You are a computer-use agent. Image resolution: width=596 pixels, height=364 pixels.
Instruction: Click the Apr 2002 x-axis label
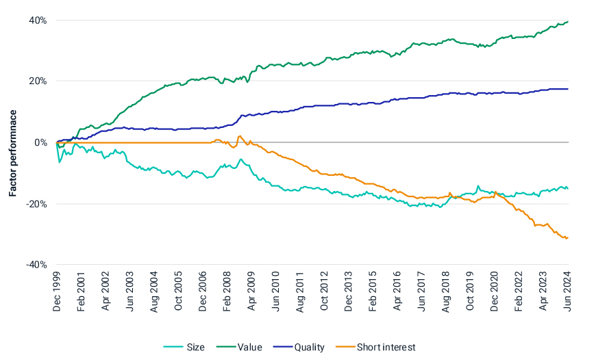[105, 291]
